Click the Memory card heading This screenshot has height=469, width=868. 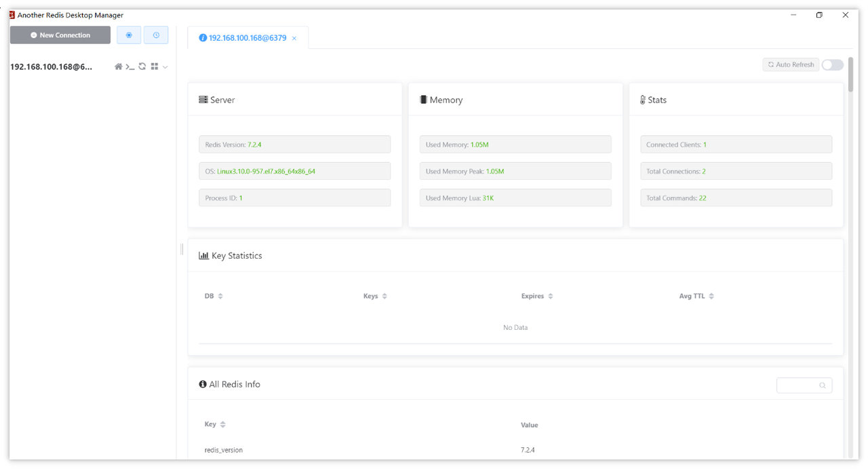[x=441, y=100]
